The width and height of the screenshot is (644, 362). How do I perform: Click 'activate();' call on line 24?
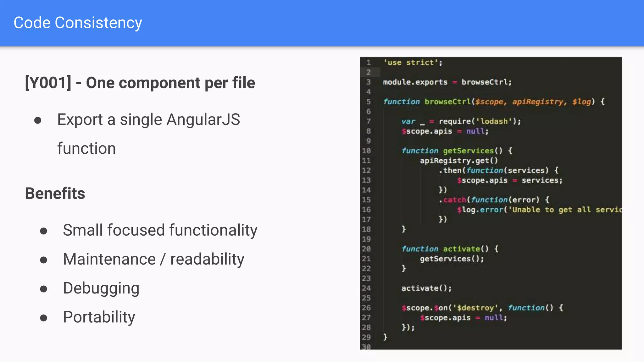coord(426,288)
